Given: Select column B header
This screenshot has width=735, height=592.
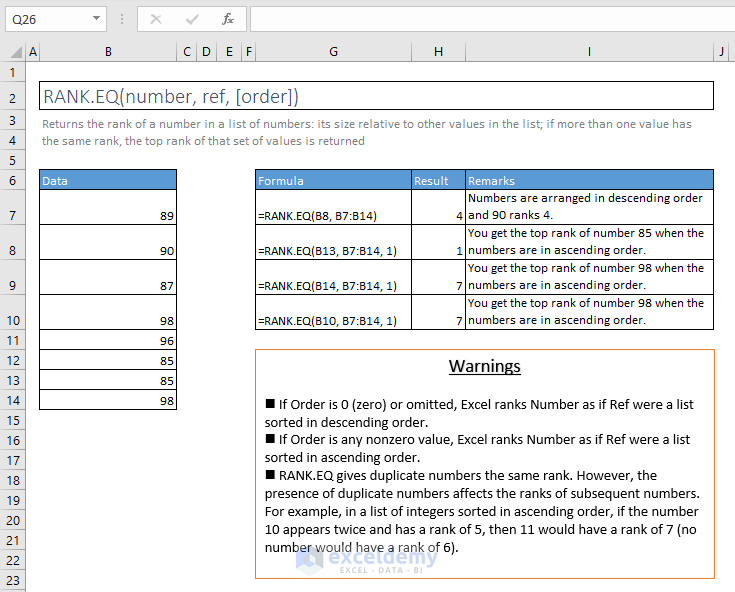Looking at the screenshot, I should pyautogui.click(x=108, y=52).
